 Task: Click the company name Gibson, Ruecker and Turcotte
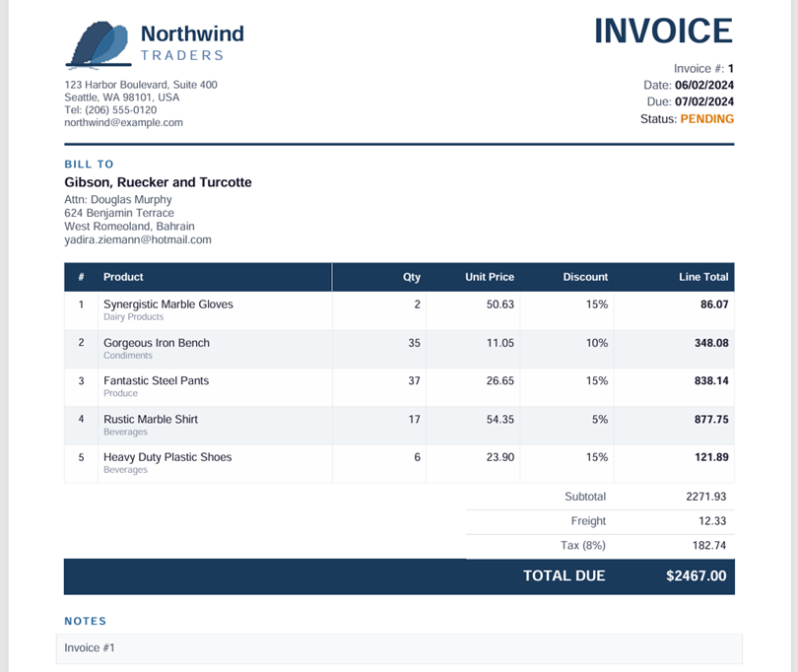click(158, 182)
